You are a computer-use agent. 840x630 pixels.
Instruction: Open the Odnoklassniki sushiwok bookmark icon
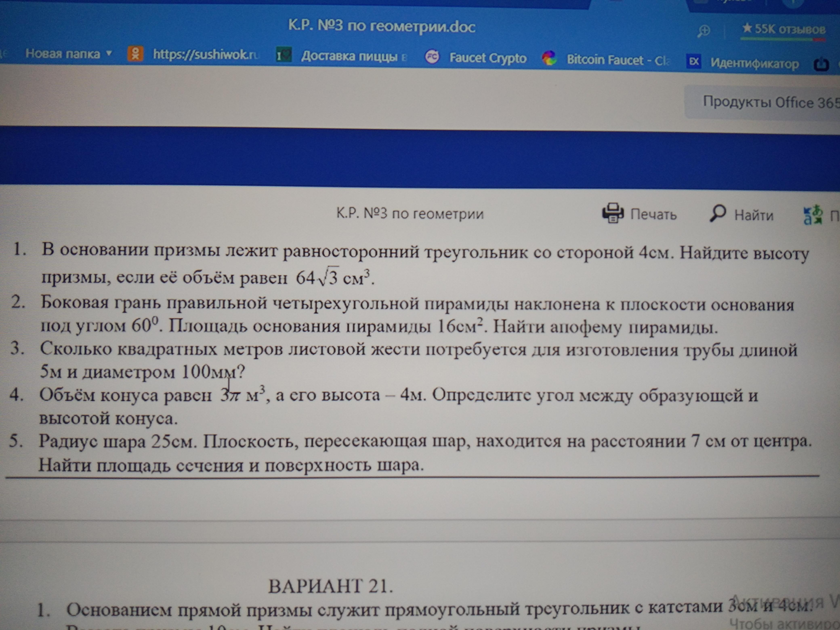[x=135, y=54]
